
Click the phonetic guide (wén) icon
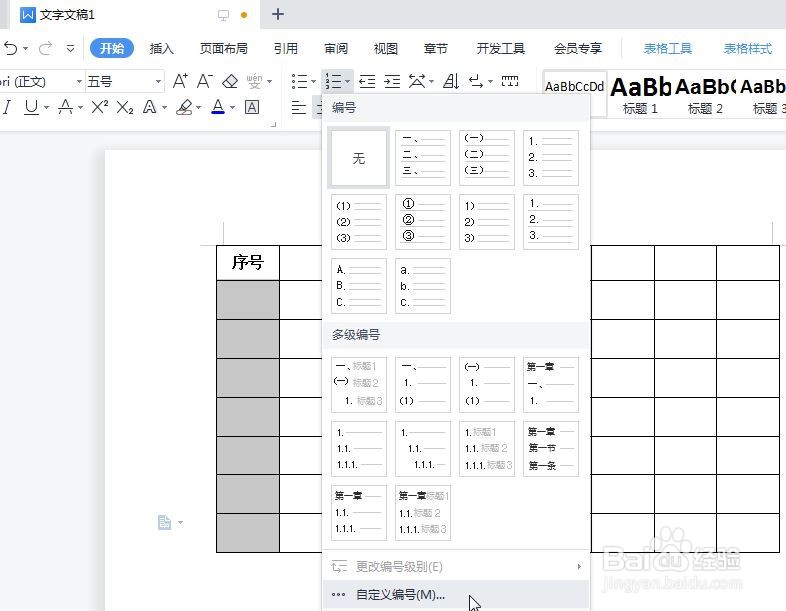pyautogui.click(x=255, y=81)
